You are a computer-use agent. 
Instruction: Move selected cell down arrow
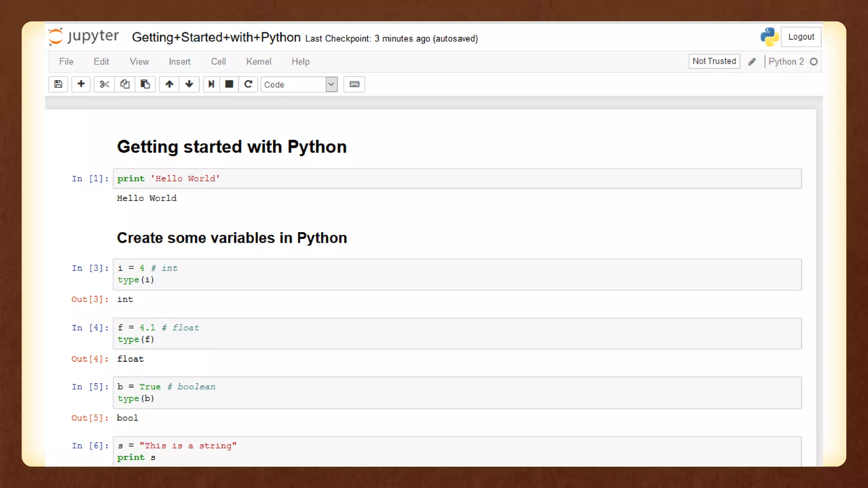[189, 84]
